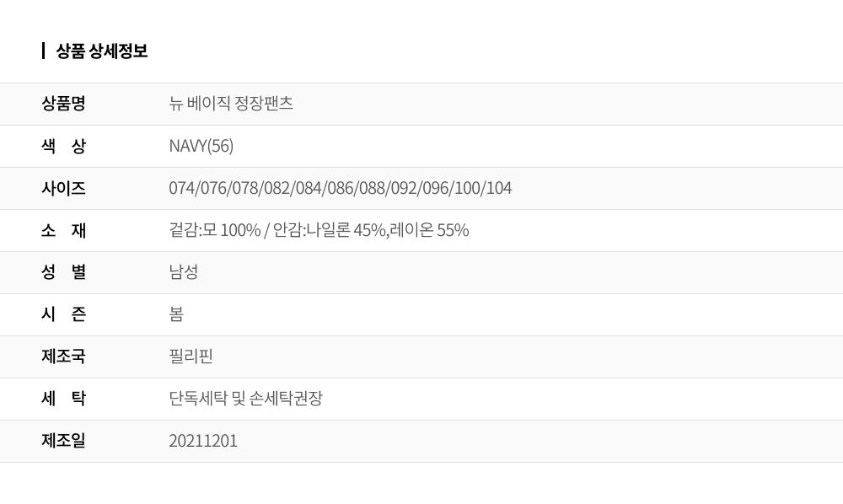The width and height of the screenshot is (843, 504).
Task: Select the 시 즌 label
Action: click(x=63, y=314)
